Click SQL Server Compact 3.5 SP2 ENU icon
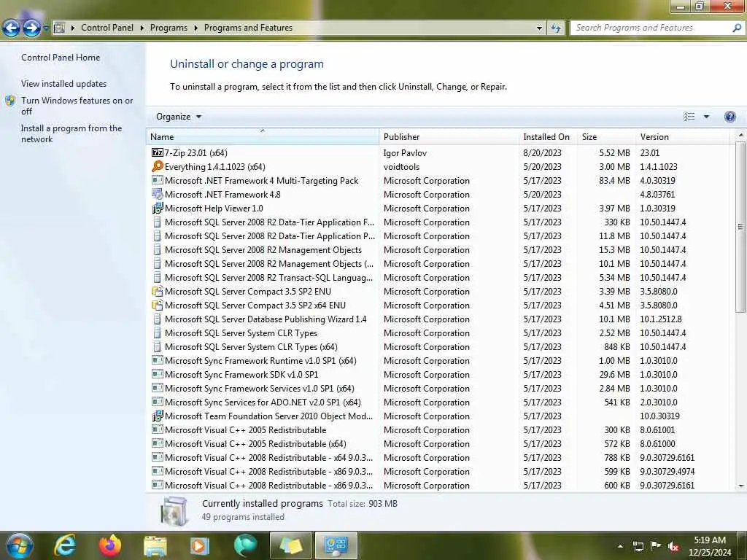Screen dimensions: 747x560 coord(158,292)
